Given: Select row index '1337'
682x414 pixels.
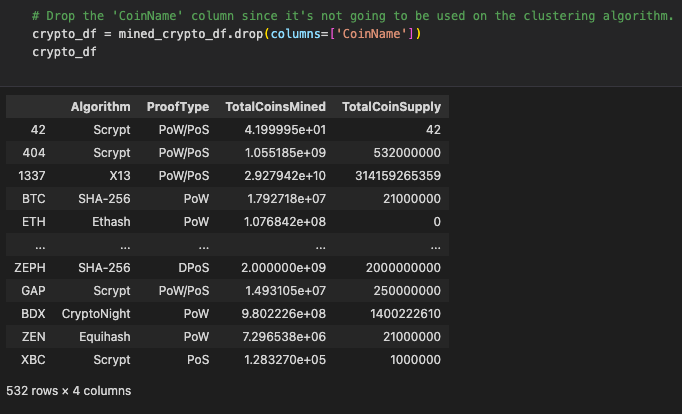Looking at the screenshot, I should 31,176.
